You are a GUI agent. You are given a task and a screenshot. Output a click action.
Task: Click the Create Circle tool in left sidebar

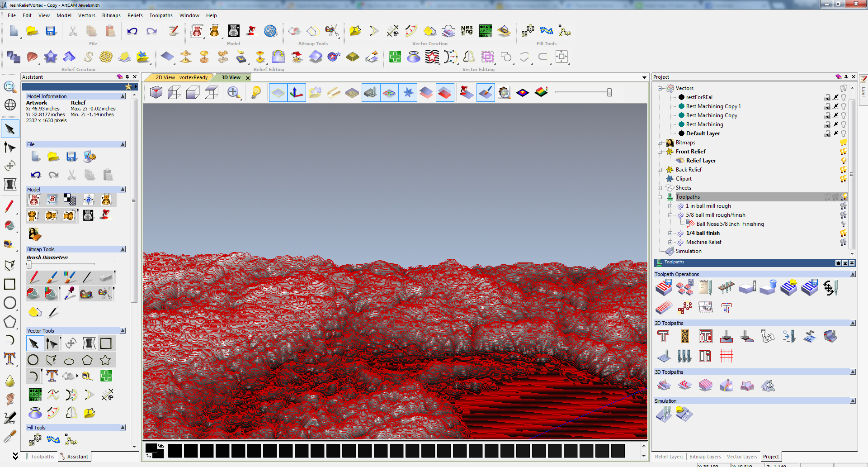point(10,303)
